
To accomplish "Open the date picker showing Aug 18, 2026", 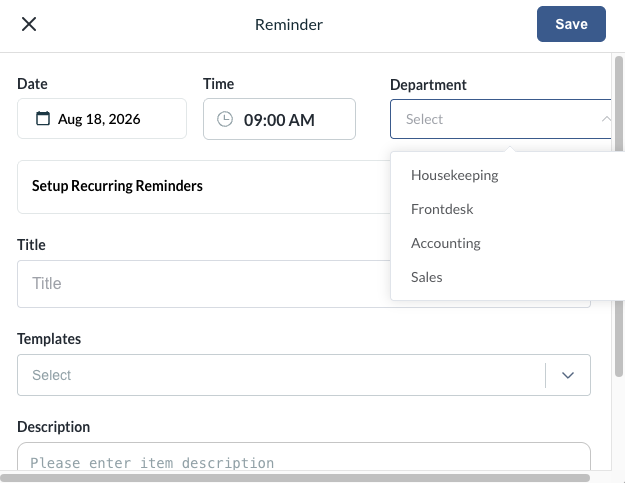I will tap(102, 119).
